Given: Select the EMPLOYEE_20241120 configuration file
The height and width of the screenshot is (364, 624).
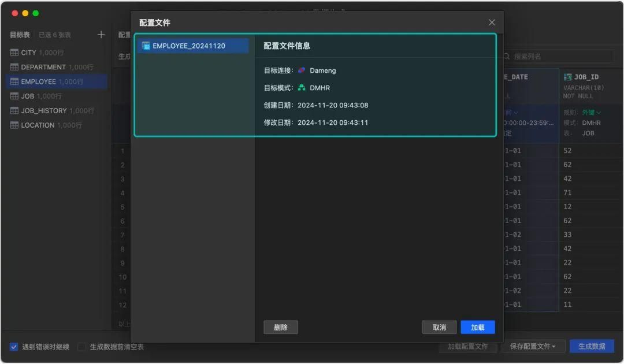Looking at the screenshot, I should click(x=194, y=46).
